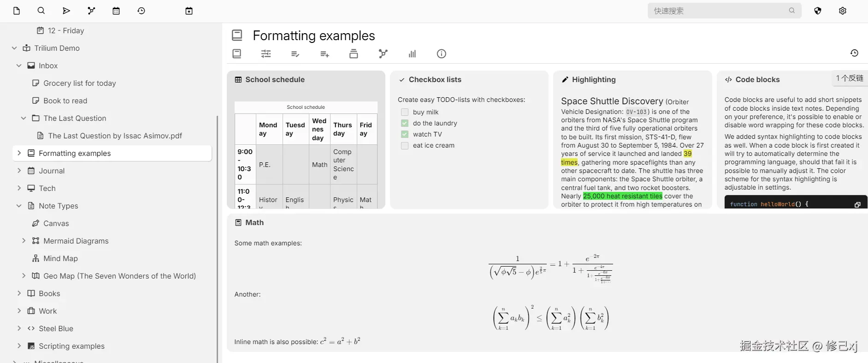Open the Mind Map note

pos(60,258)
